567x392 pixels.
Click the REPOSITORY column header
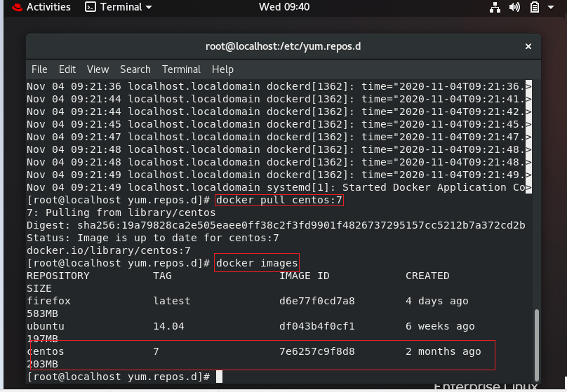tap(58, 276)
